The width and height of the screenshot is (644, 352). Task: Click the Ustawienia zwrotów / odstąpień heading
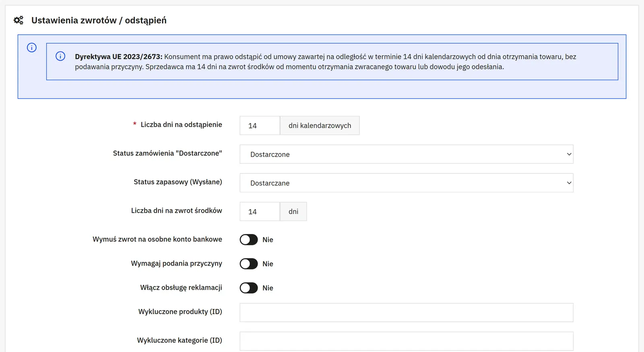pyautogui.click(x=99, y=21)
